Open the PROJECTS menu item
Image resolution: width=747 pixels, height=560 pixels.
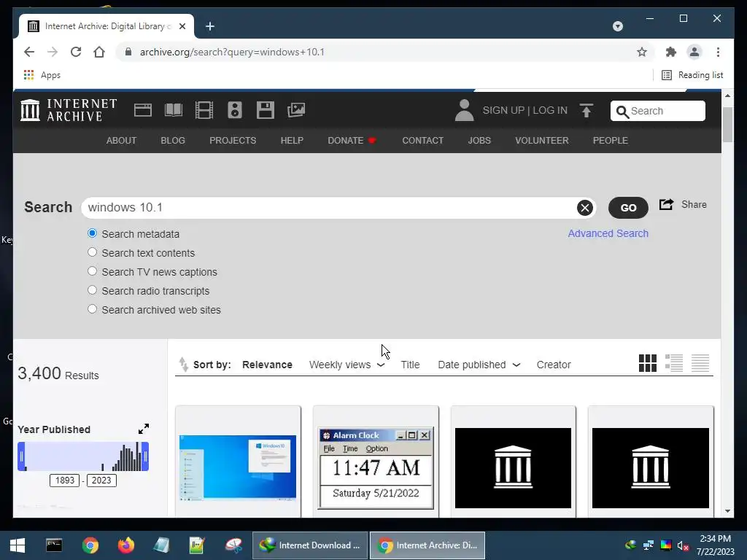click(233, 141)
